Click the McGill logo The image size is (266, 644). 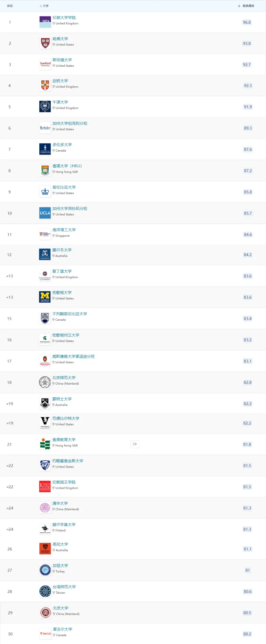point(45,633)
